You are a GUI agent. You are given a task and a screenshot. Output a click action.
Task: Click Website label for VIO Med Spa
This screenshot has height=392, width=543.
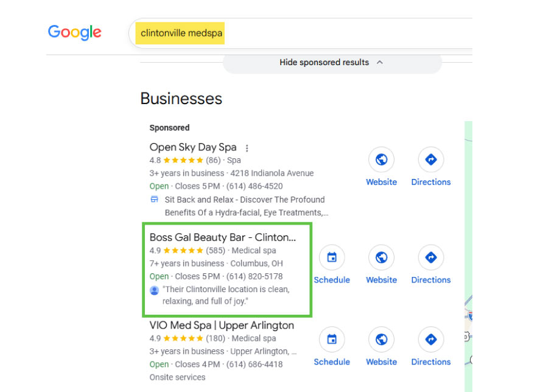pos(381,362)
